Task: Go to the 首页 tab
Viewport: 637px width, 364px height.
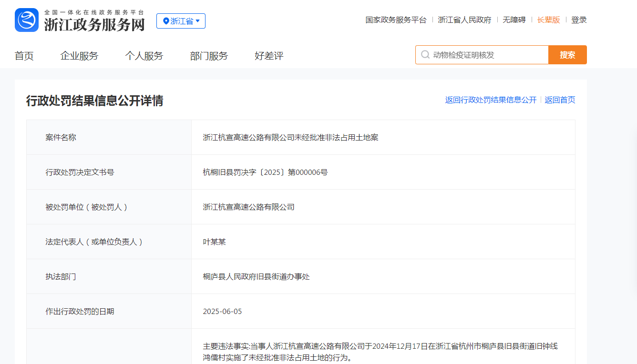Action: click(24, 56)
